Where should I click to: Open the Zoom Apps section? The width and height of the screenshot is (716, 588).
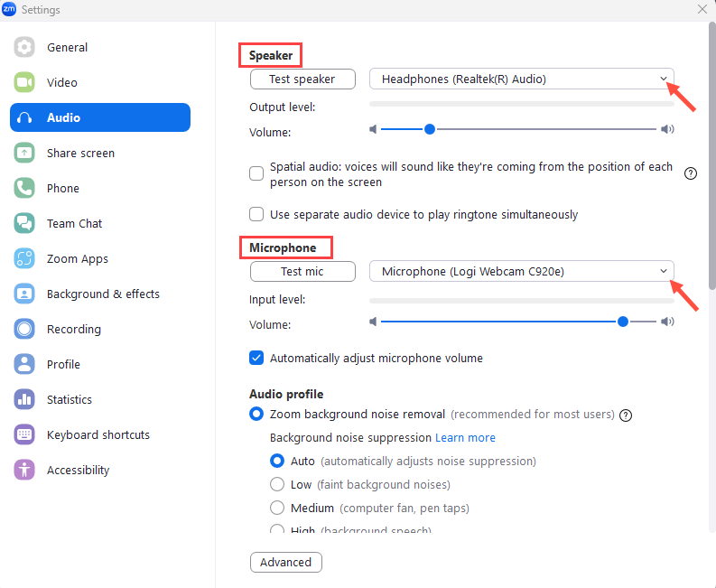tap(100, 258)
